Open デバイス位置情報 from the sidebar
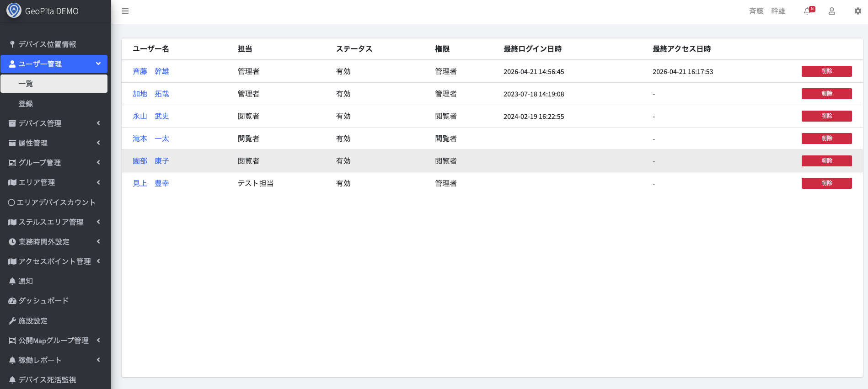 coord(47,44)
